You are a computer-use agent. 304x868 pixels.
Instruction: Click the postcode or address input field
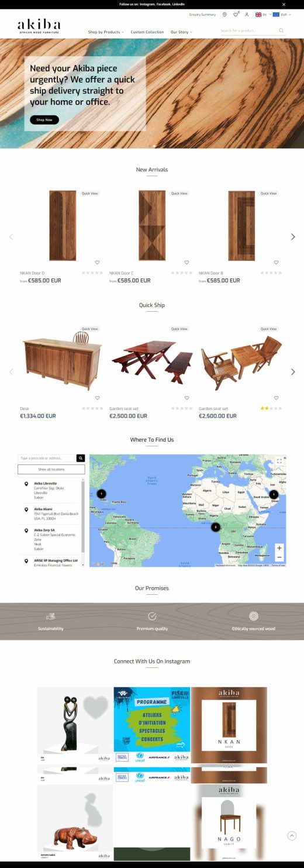click(47, 459)
